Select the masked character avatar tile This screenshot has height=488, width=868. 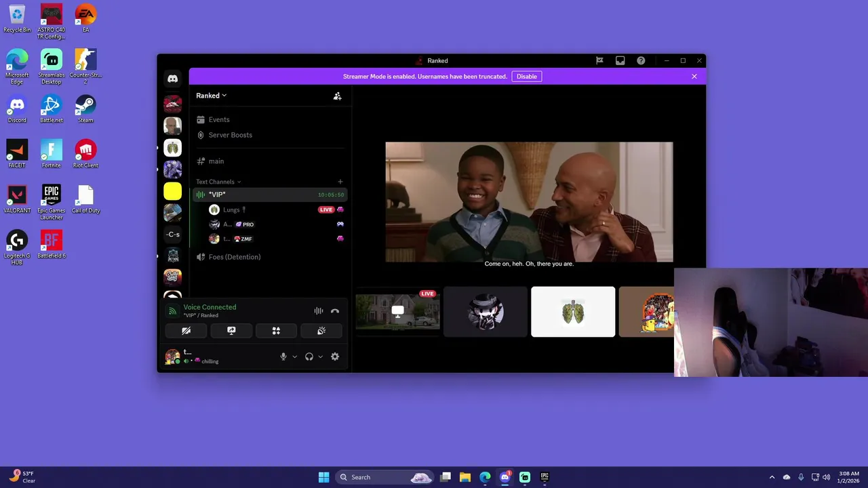click(486, 312)
